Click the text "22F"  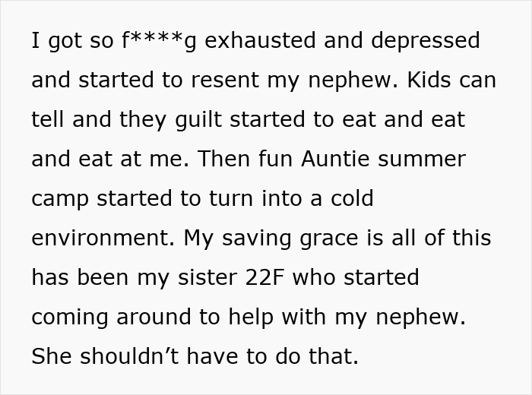(262, 277)
